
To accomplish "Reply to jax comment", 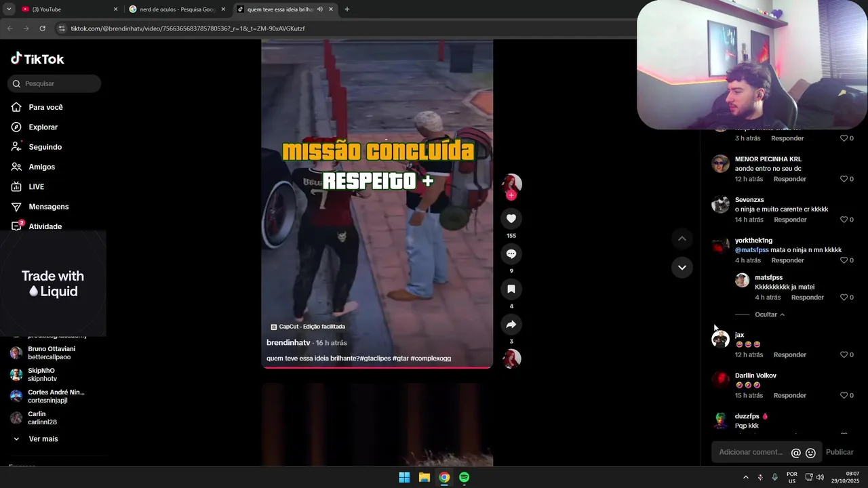I will click(790, 354).
